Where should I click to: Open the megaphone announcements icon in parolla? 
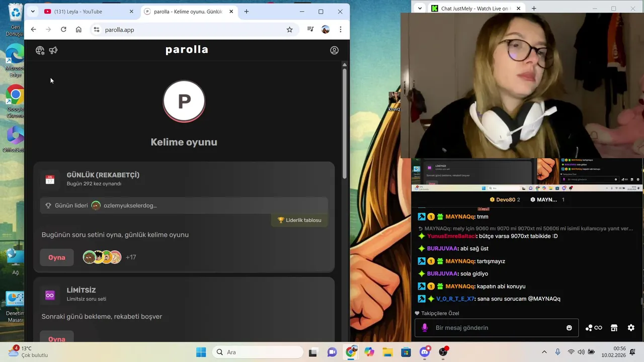point(53,50)
